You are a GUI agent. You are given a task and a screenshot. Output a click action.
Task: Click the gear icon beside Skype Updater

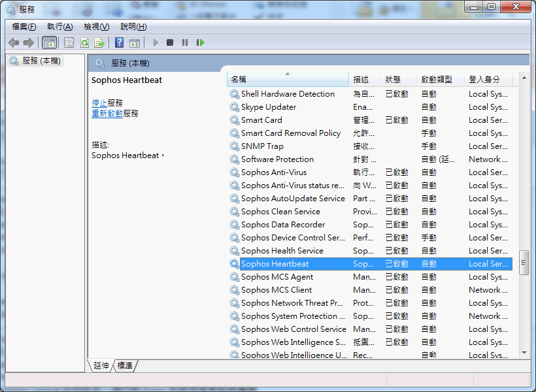pyautogui.click(x=234, y=107)
